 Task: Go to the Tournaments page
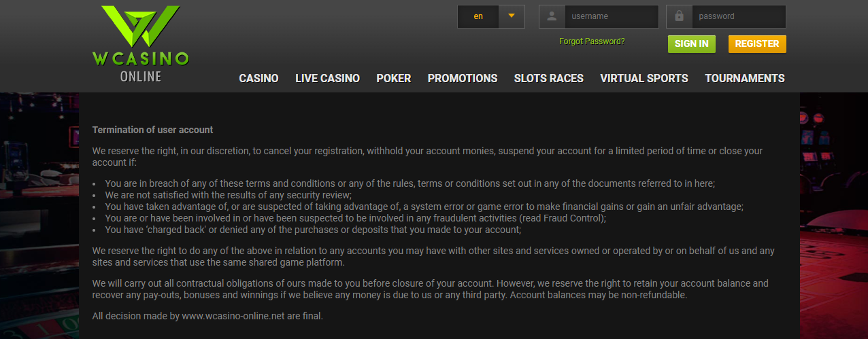click(744, 78)
